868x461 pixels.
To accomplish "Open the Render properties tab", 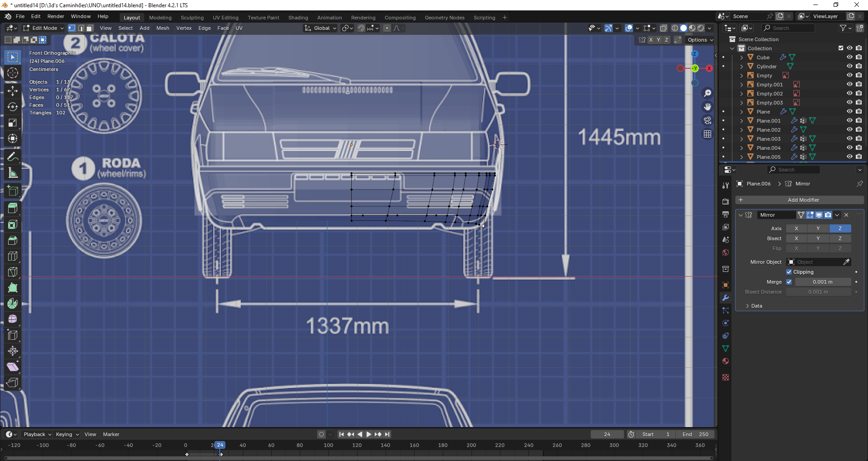I will (x=726, y=201).
